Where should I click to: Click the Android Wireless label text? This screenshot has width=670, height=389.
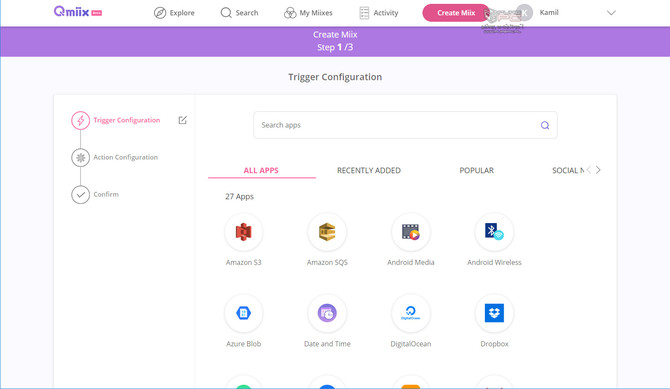click(494, 262)
